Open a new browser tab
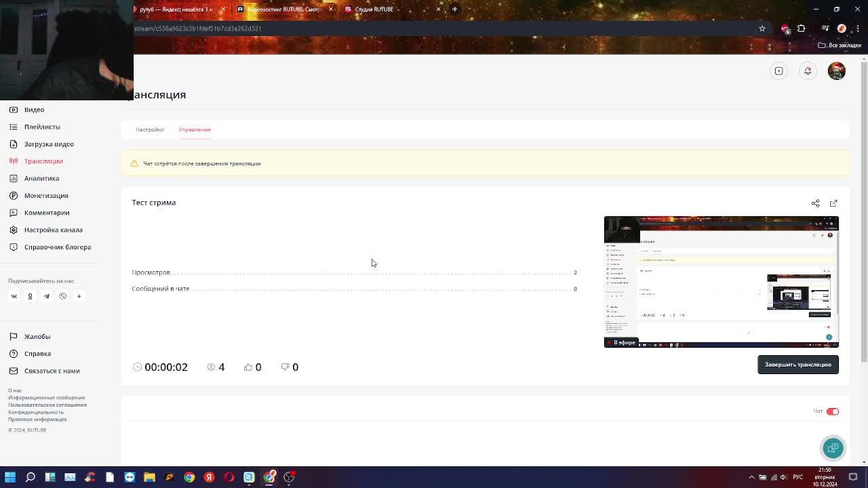 tap(454, 9)
